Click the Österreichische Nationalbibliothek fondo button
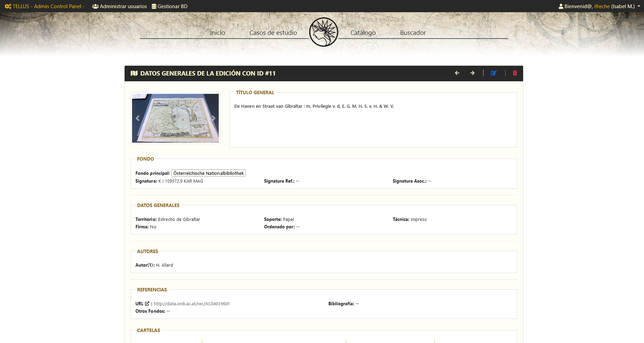This screenshot has height=343, width=644. (208, 173)
